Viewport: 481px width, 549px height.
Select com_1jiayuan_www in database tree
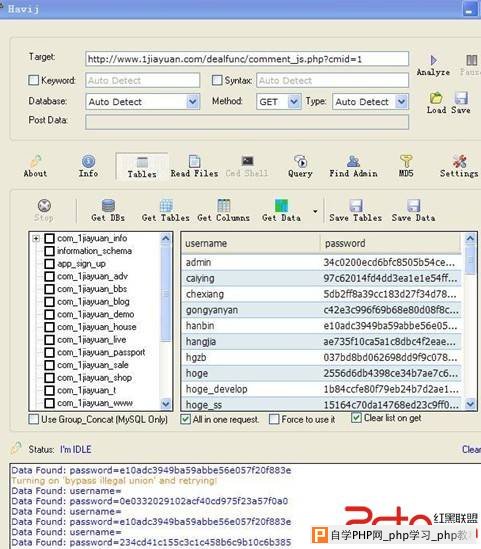coord(95,403)
